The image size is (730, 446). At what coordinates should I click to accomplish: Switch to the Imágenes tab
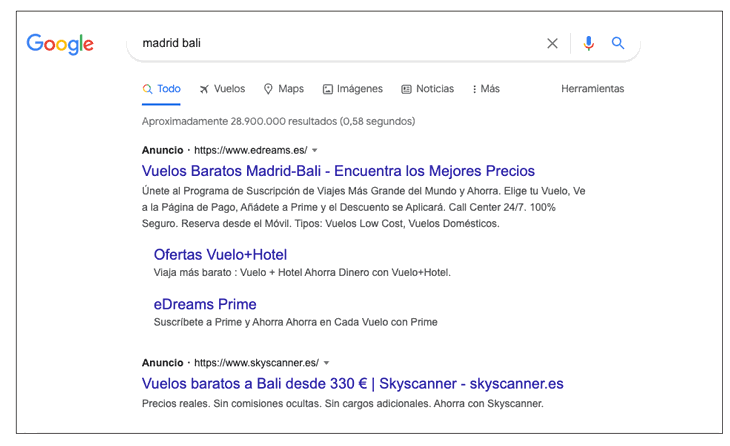click(x=353, y=89)
